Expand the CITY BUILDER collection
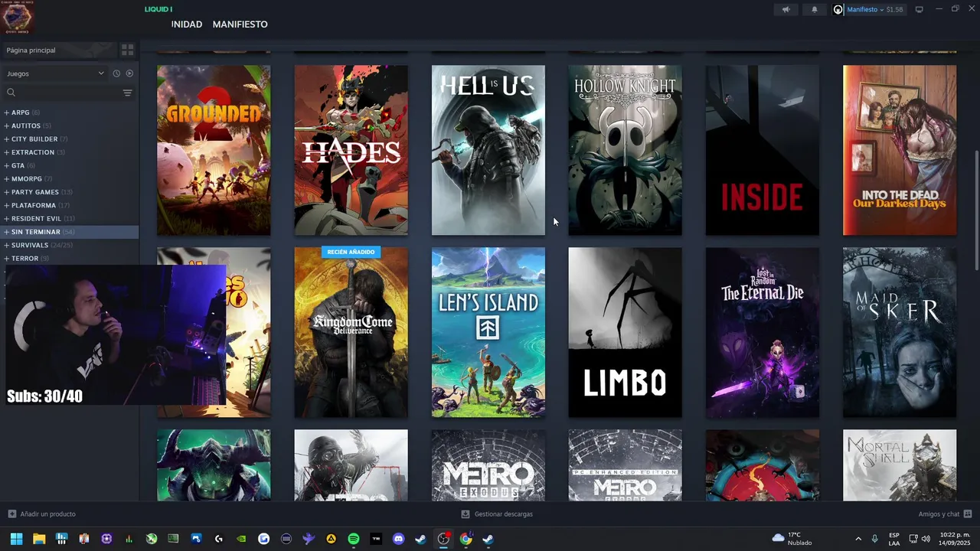Screen dimensions: 980x551 pyautogui.click(x=7, y=139)
